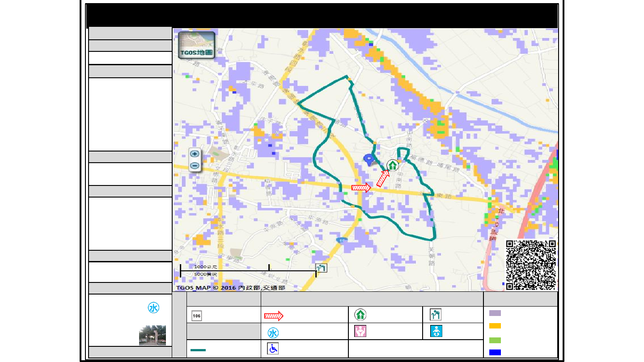Click the green shelter house icon on the map

click(392, 165)
